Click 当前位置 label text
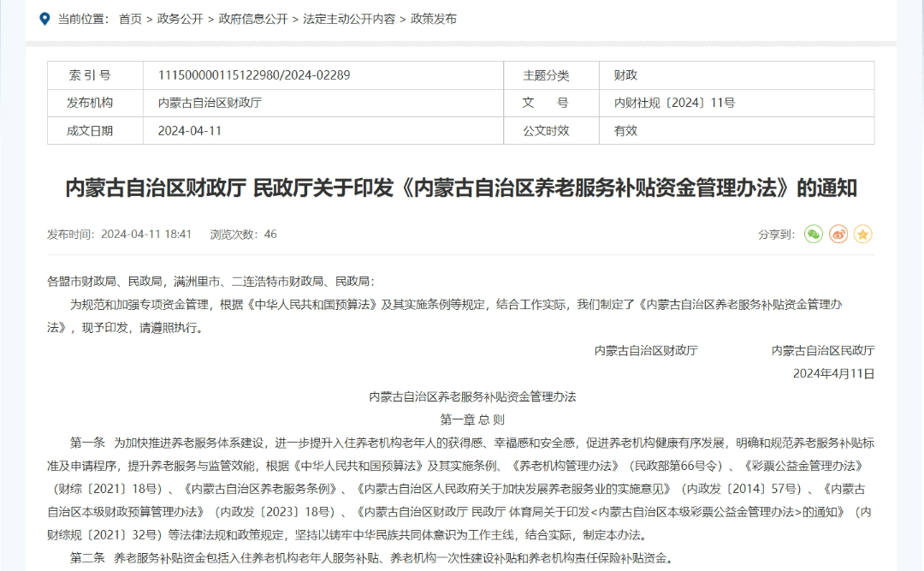 click(83, 19)
